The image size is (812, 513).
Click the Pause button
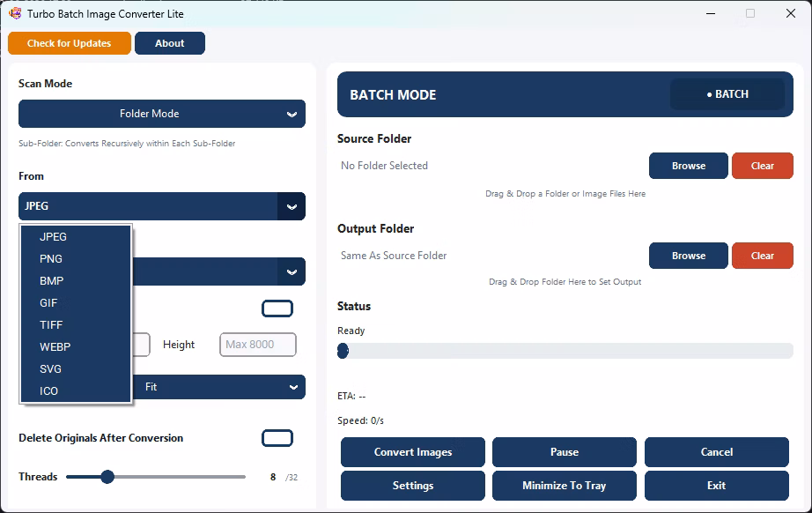point(565,452)
